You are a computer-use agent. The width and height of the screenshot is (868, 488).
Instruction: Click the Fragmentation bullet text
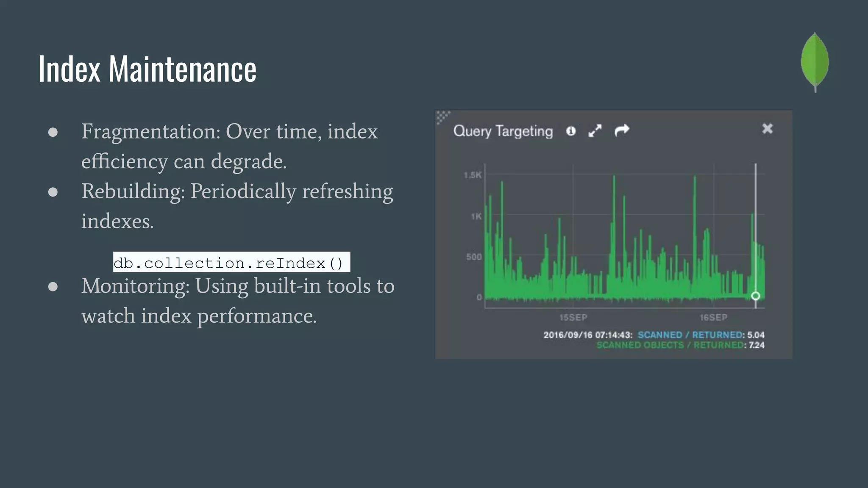(x=229, y=146)
